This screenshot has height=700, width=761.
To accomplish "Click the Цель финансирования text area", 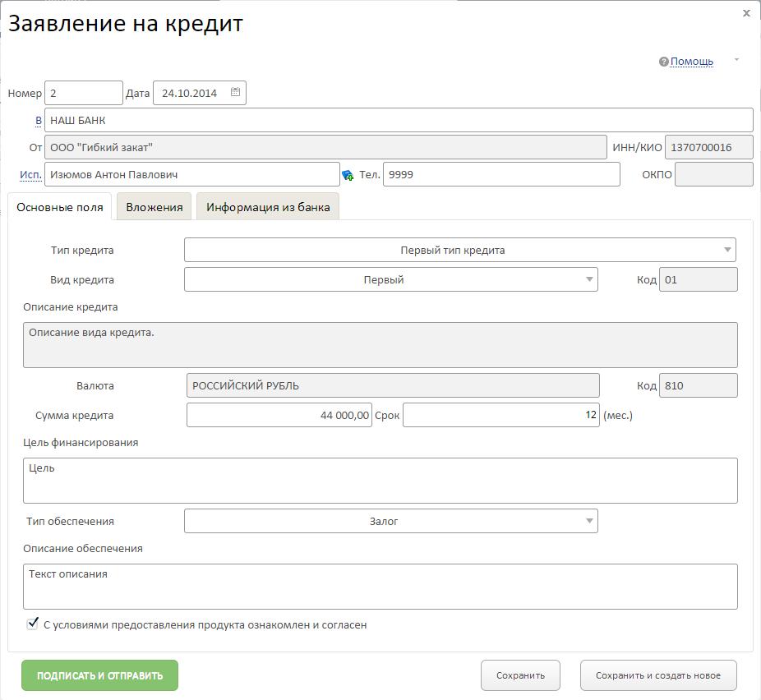I will tap(380, 481).
